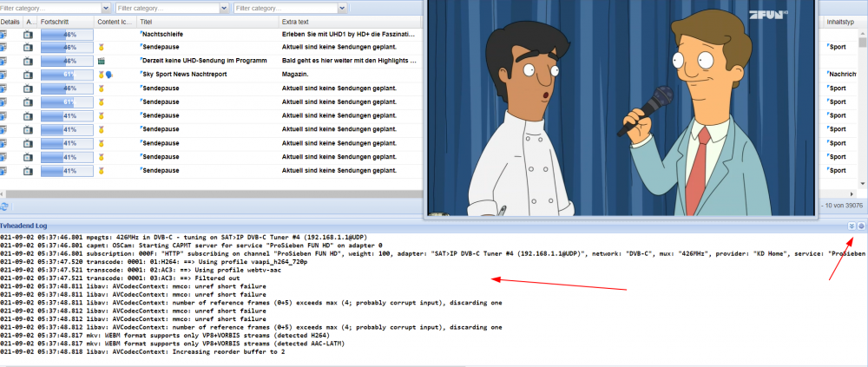
Task: Sort by the Titel column header
Action: point(207,22)
